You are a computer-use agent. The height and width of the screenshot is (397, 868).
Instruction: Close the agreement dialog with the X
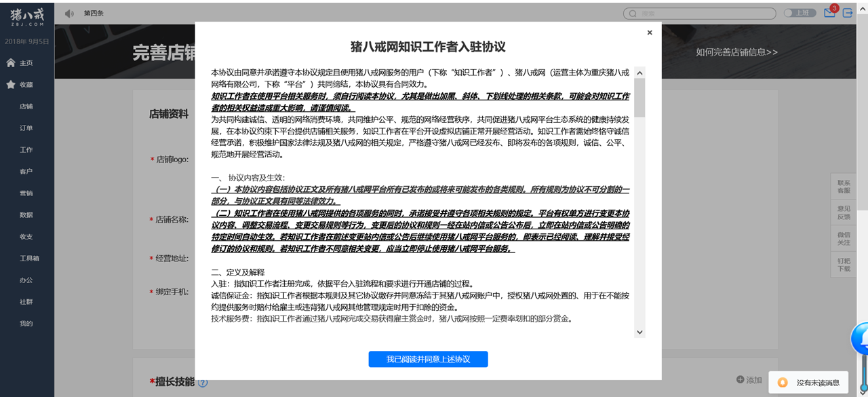[650, 33]
